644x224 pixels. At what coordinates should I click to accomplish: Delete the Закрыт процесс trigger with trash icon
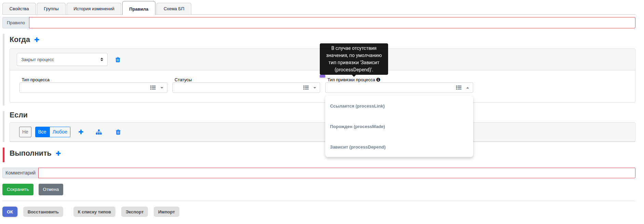pyautogui.click(x=118, y=60)
